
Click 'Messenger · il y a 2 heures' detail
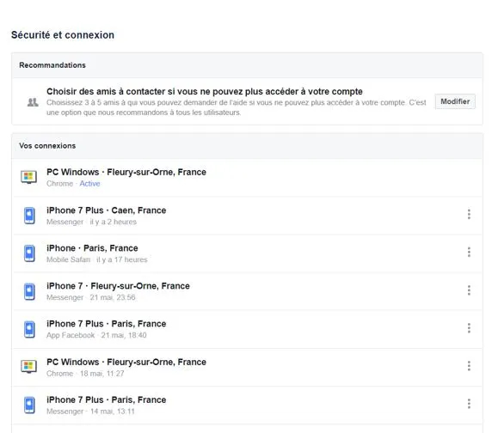pos(91,222)
